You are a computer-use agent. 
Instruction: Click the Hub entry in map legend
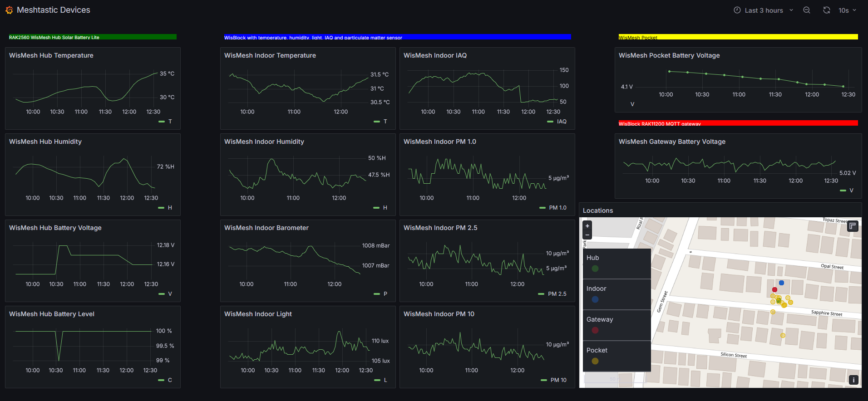click(617, 264)
